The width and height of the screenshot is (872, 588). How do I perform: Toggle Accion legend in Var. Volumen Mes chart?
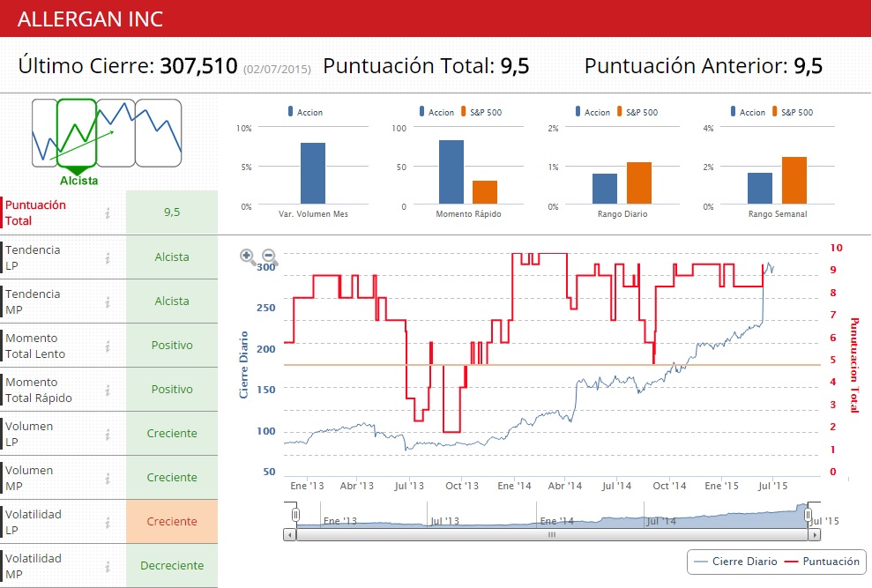pos(305,112)
